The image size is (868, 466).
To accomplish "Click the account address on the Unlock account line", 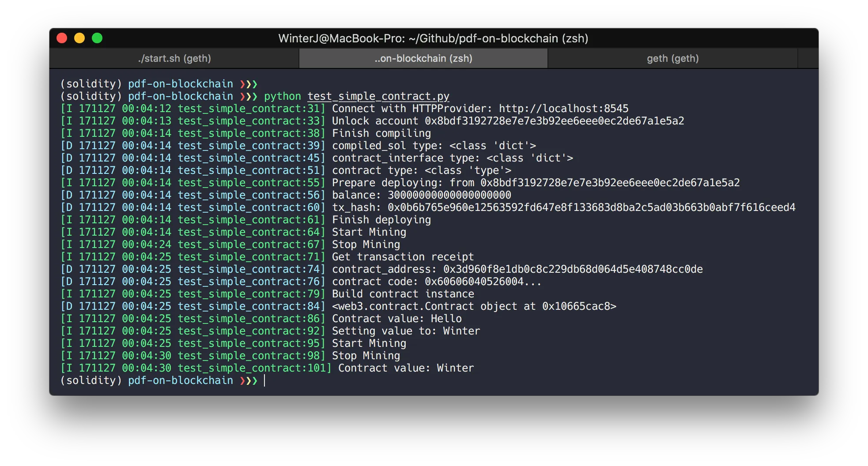I will click(554, 121).
